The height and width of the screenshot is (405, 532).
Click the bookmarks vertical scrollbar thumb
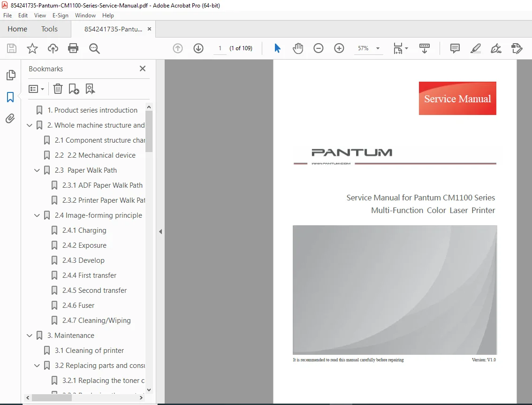coord(149,131)
